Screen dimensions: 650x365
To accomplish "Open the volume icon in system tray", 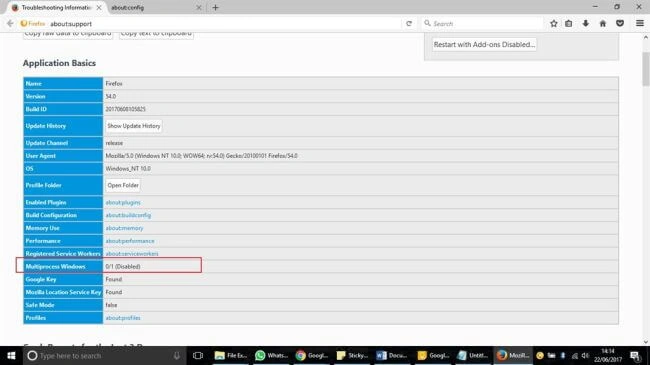I will pyautogui.click(x=585, y=355).
